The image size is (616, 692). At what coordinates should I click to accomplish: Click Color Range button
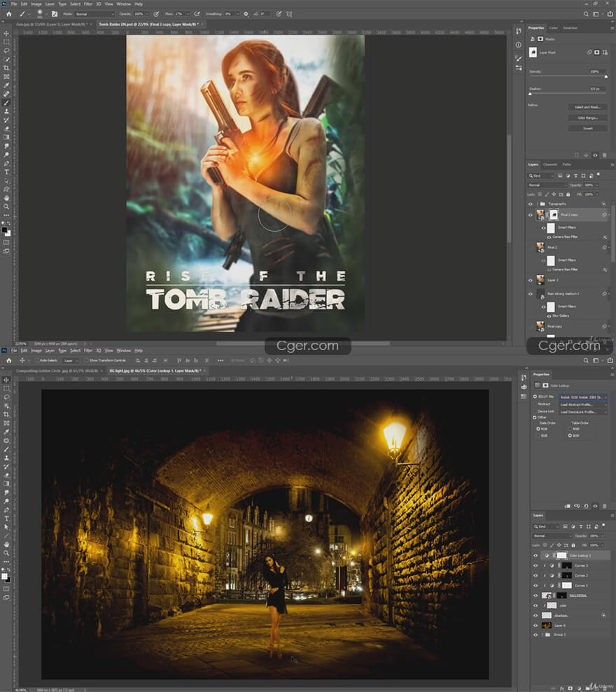click(588, 118)
